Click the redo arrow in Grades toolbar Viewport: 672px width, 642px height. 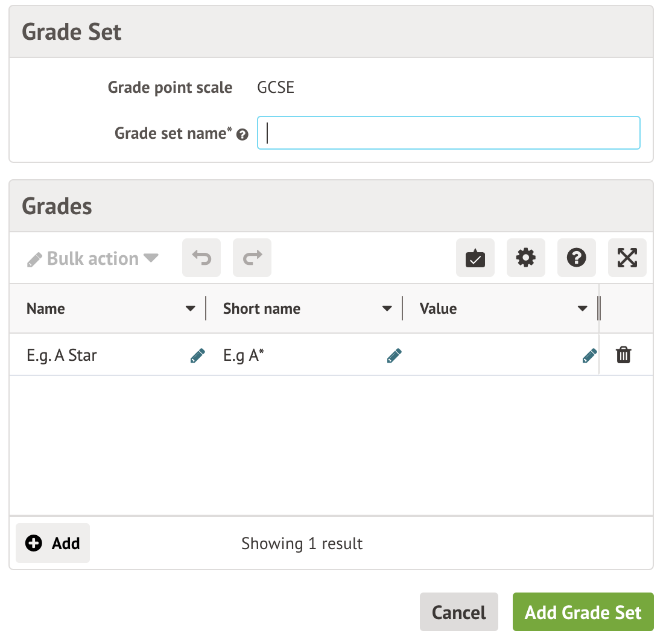[x=252, y=258]
